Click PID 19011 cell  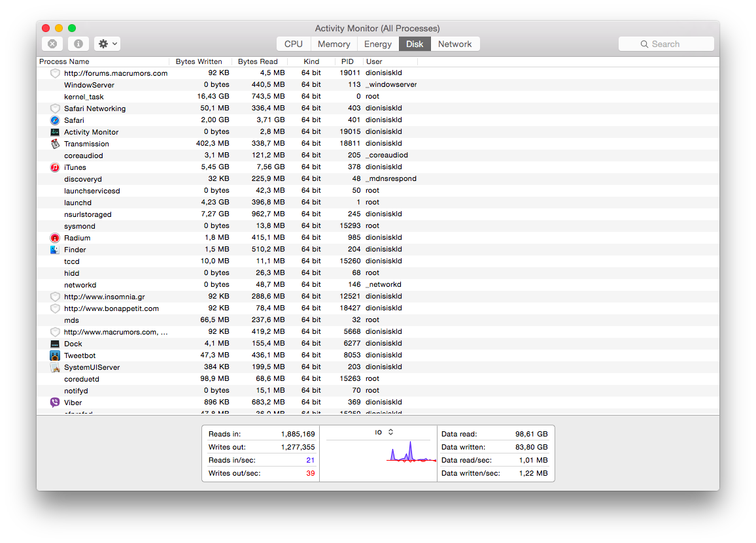pos(350,73)
